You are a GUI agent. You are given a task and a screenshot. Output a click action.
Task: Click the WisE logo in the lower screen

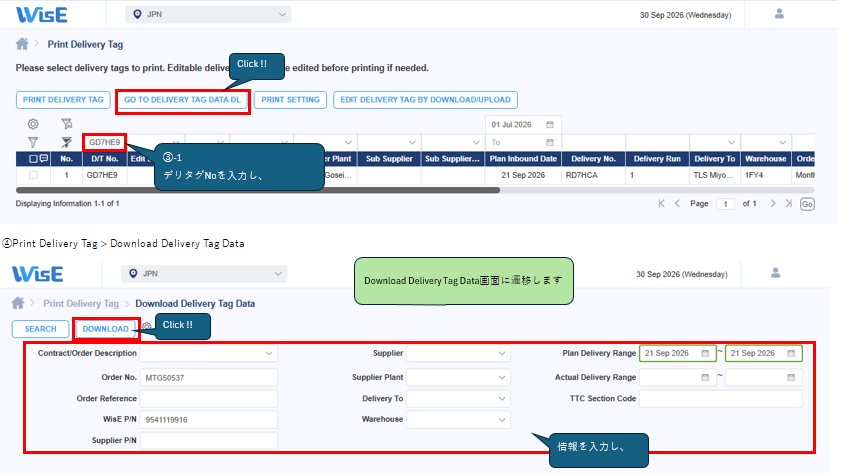click(x=37, y=274)
